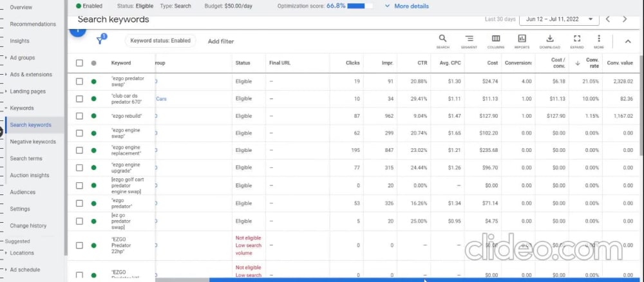Open Settings in the sidebar

pos(20,209)
